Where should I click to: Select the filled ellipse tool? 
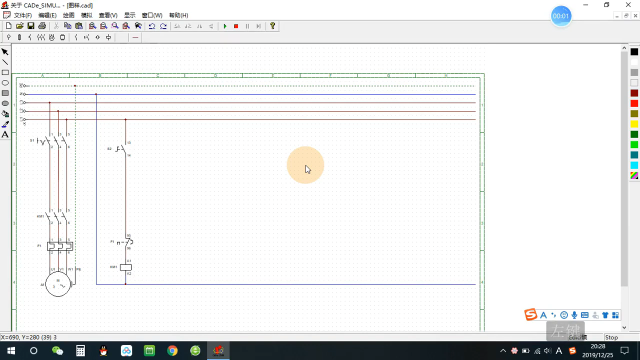[5, 103]
